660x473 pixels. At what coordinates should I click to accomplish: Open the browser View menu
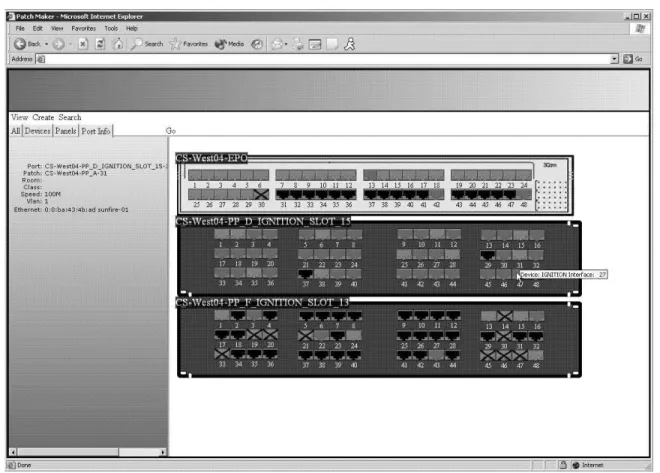(x=57, y=28)
